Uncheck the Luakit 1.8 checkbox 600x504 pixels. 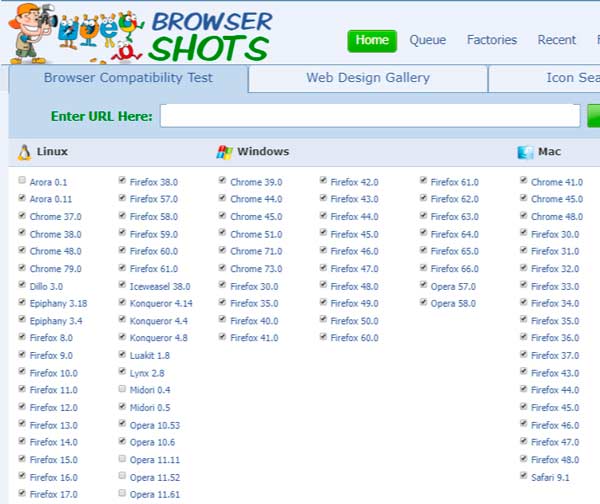(122, 354)
